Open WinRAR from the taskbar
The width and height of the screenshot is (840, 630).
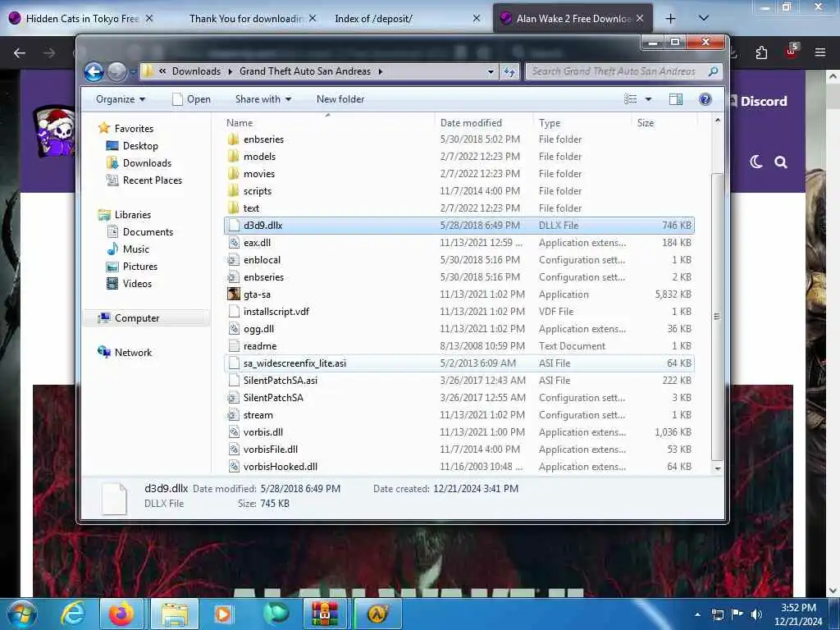(325, 614)
